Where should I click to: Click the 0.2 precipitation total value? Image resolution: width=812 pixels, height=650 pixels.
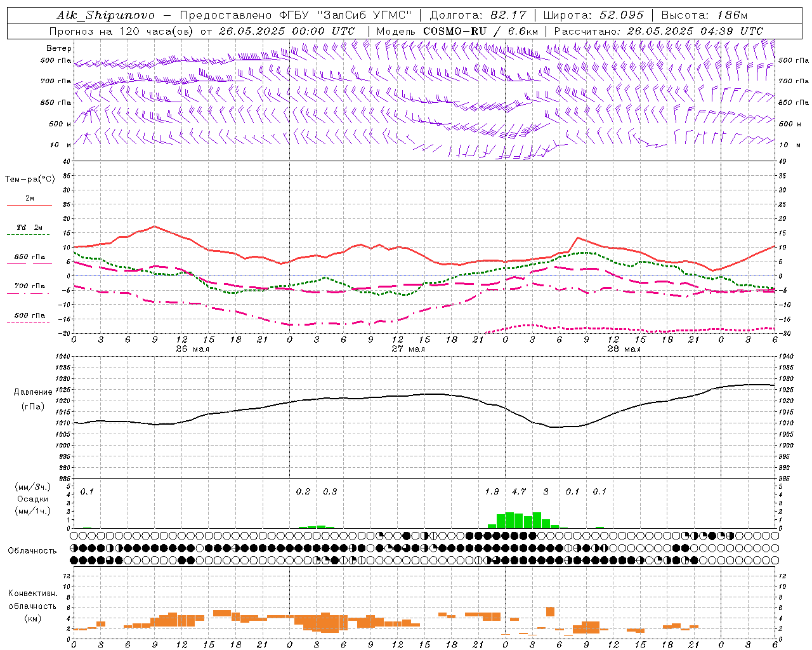tap(303, 491)
